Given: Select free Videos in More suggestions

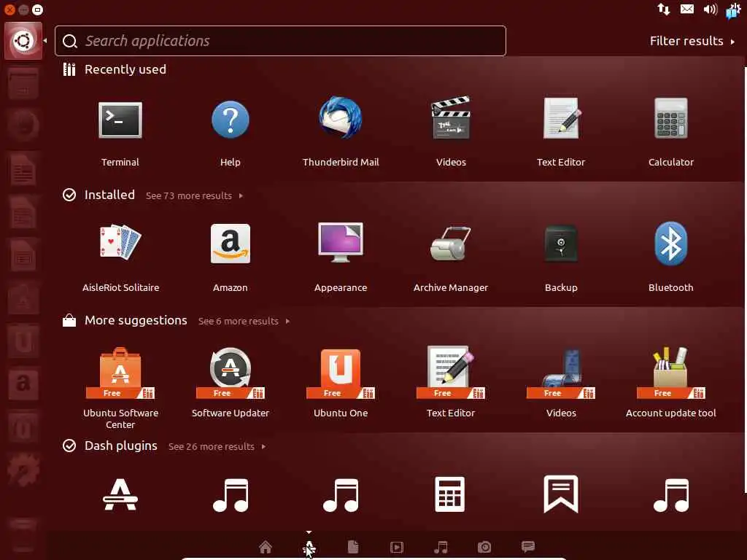Looking at the screenshot, I should tap(561, 373).
